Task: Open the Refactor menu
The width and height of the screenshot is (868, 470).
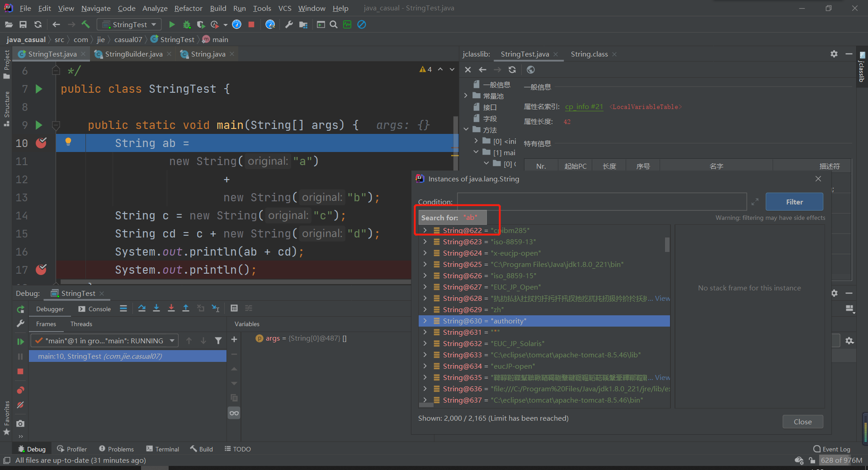Action: click(x=189, y=8)
